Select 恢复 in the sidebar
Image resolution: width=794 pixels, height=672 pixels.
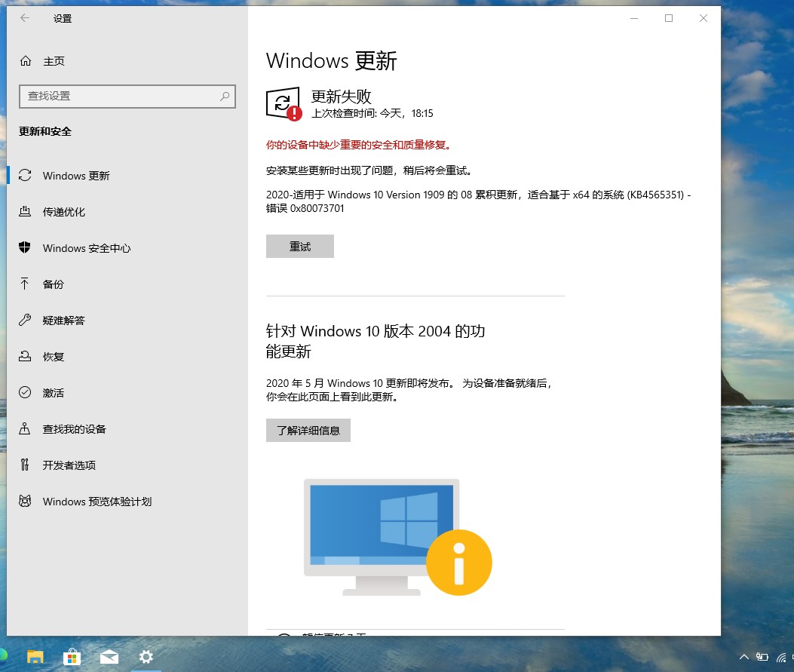click(54, 357)
